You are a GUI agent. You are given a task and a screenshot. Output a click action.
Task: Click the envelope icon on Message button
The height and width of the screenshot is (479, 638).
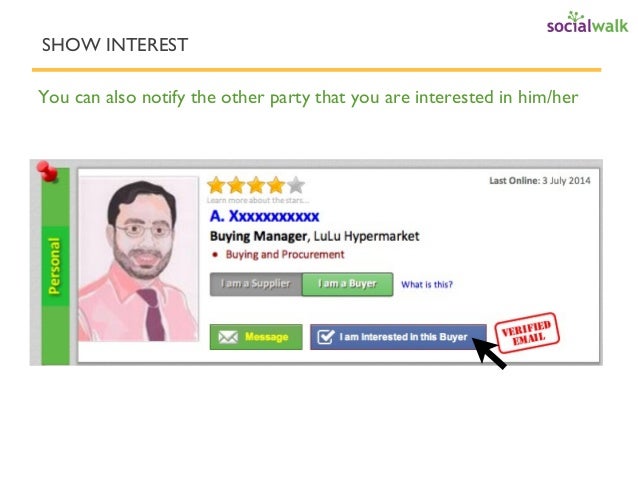228,337
